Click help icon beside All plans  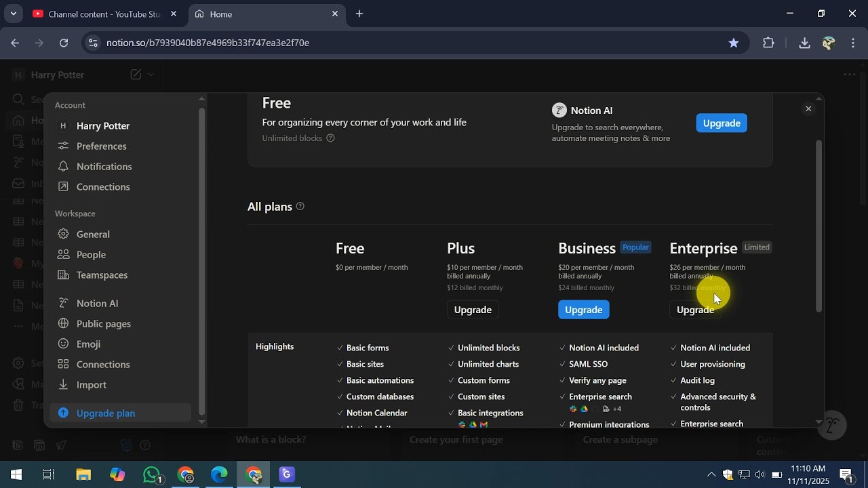click(300, 207)
